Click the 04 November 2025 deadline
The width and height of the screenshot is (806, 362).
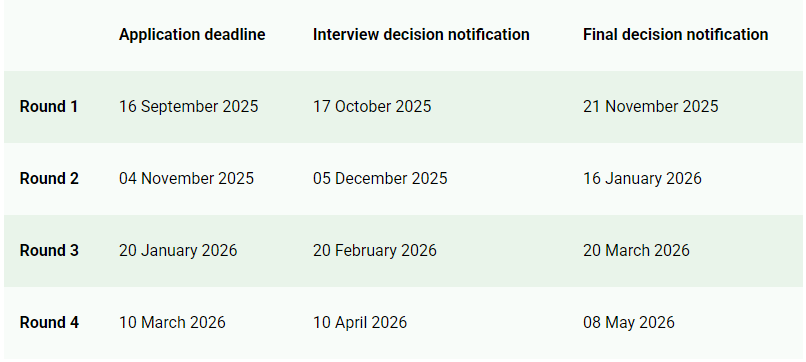coord(187,178)
